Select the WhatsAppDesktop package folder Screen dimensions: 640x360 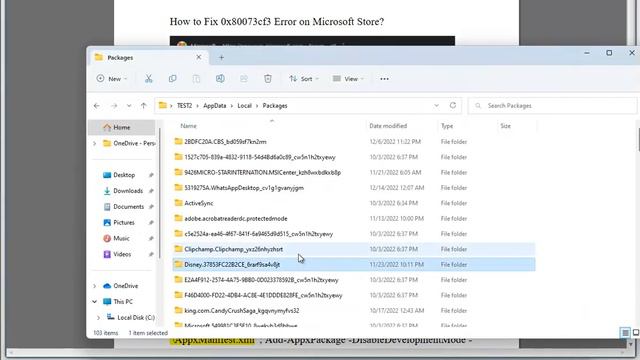[354, 188]
